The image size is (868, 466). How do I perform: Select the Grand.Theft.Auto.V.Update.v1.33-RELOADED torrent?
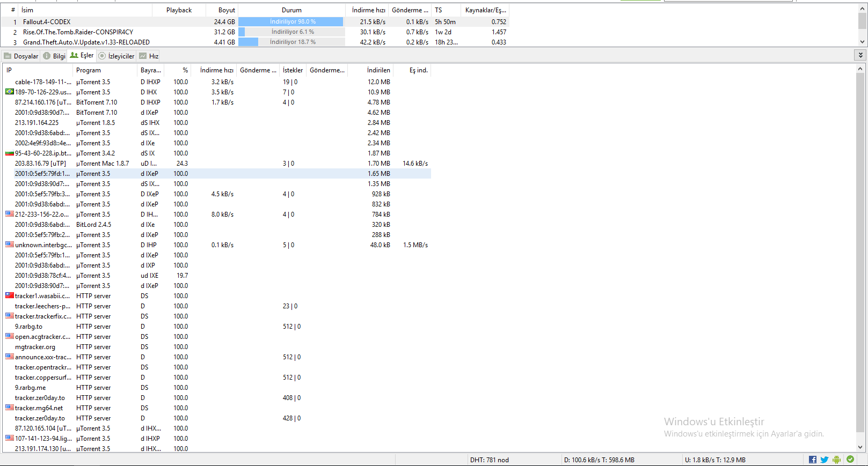click(254, 42)
